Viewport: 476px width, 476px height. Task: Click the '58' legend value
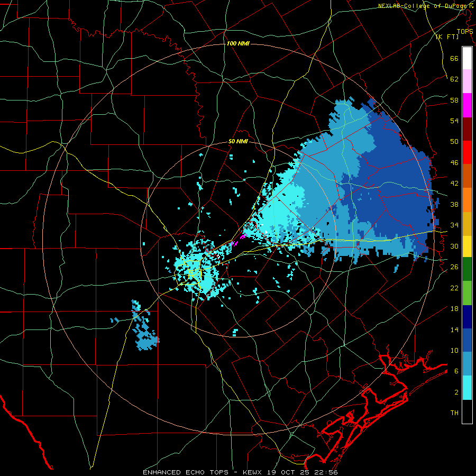point(454,100)
